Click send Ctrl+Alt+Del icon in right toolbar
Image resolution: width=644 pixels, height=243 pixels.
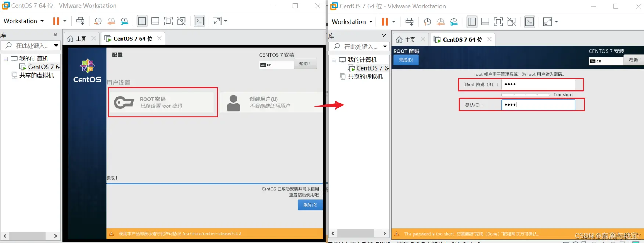[x=409, y=22]
